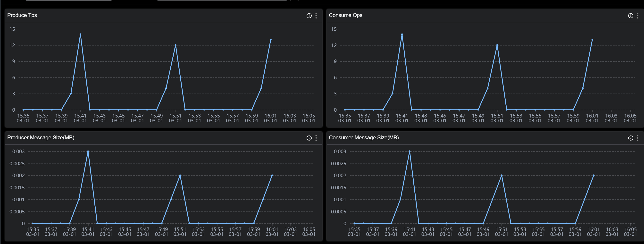644x244 pixels.
Task: Click info icon on Producer Message Size panel
Action: (309, 138)
